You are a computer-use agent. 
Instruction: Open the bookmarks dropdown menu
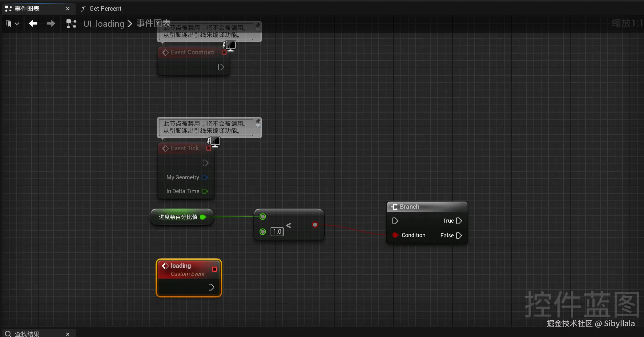tap(12, 24)
